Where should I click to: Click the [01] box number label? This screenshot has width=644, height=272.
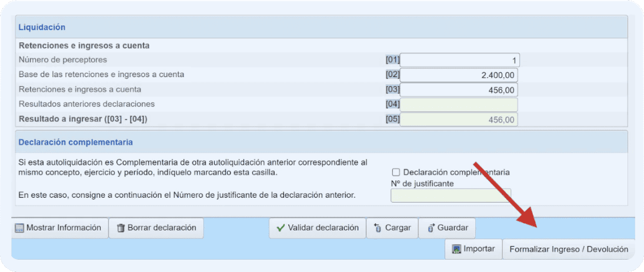(393, 59)
